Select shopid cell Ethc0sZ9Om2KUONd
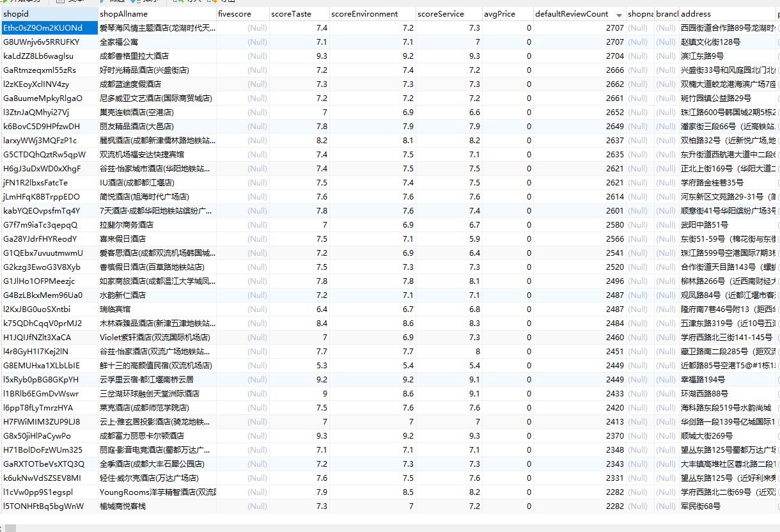 pyautogui.click(x=49, y=28)
